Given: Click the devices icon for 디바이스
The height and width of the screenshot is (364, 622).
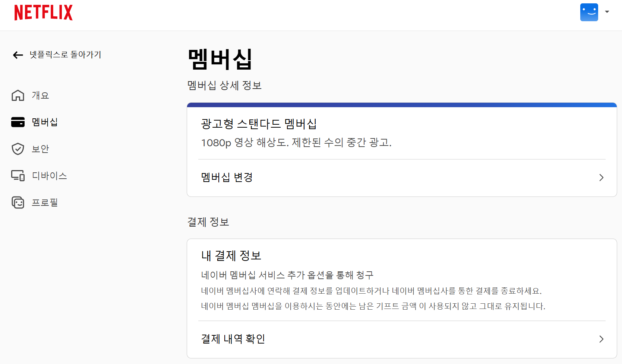Looking at the screenshot, I should point(18,176).
